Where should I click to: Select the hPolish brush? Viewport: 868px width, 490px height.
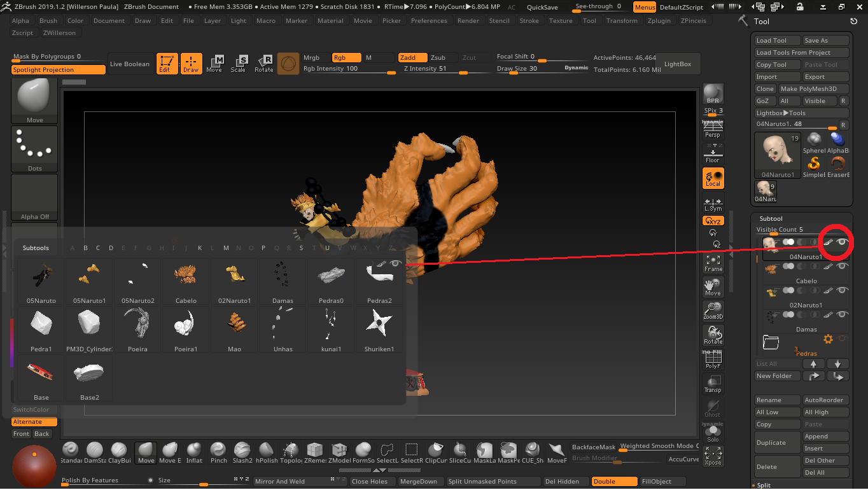(267, 452)
